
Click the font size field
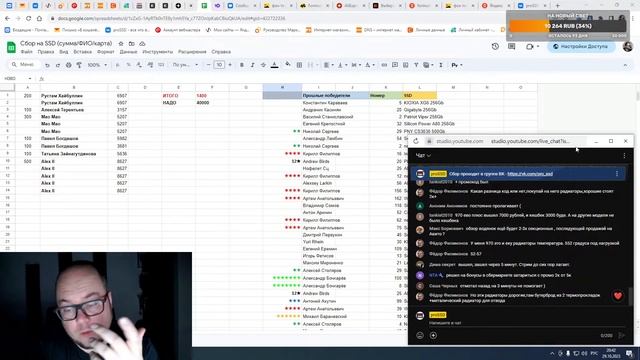219,65
